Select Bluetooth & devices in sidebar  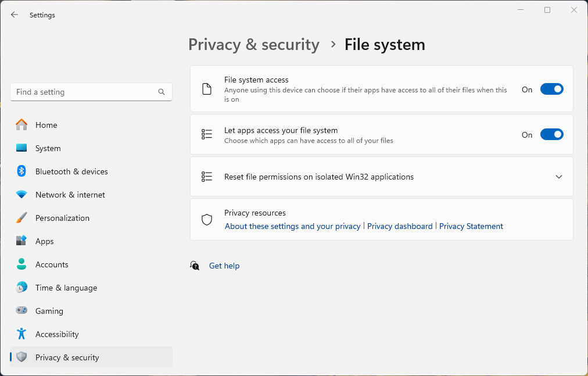(x=72, y=171)
